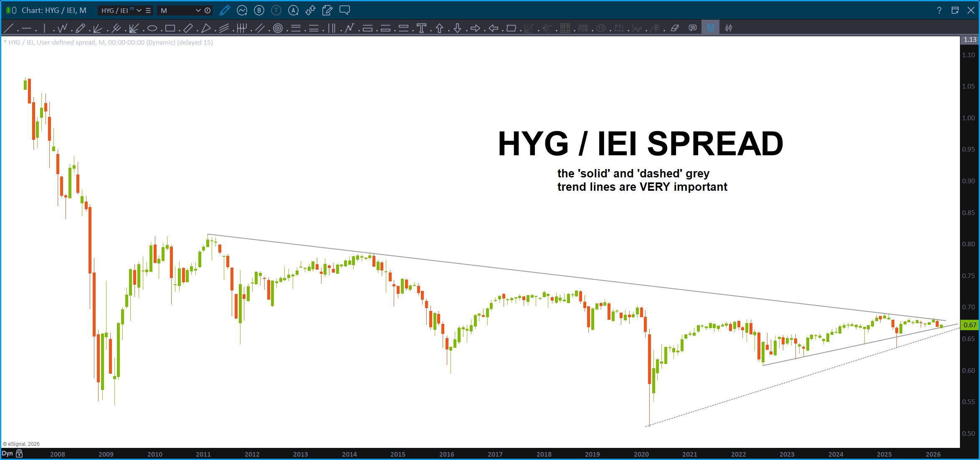Image resolution: width=980 pixels, height=460 pixels.
Task: Open the speech bubble comment icon
Action: (344, 10)
